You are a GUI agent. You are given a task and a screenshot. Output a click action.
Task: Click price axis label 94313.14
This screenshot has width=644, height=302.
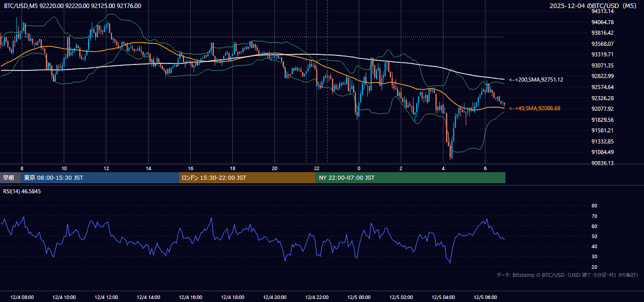click(x=602, y=11)
